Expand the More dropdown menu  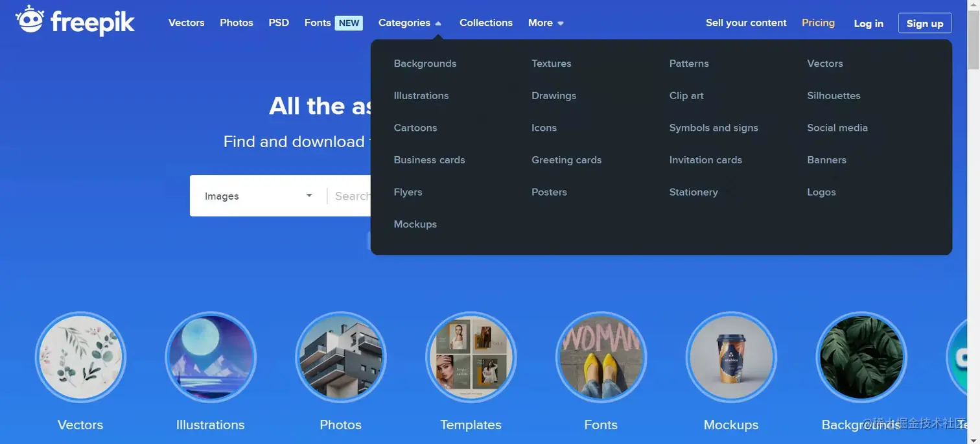click(x=546, y=23)
